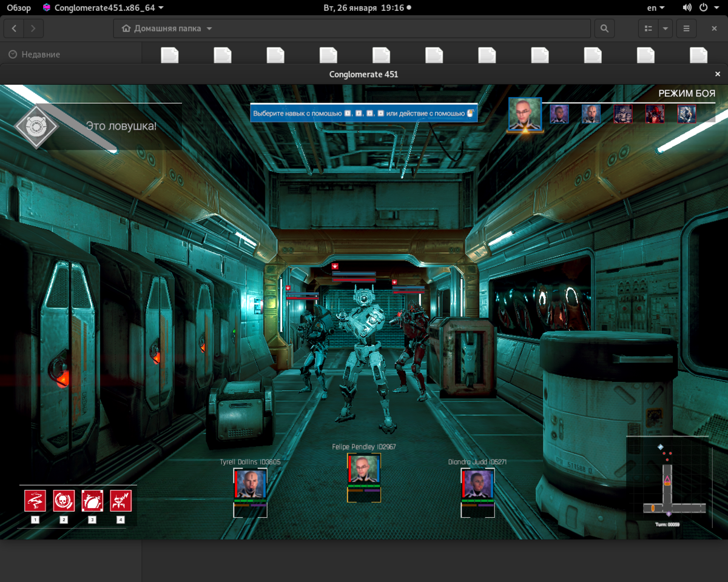Viewport: 728px width, 582px height.
Task: Select the third turn-order portrait of bald agent
Action: [591, 114]
